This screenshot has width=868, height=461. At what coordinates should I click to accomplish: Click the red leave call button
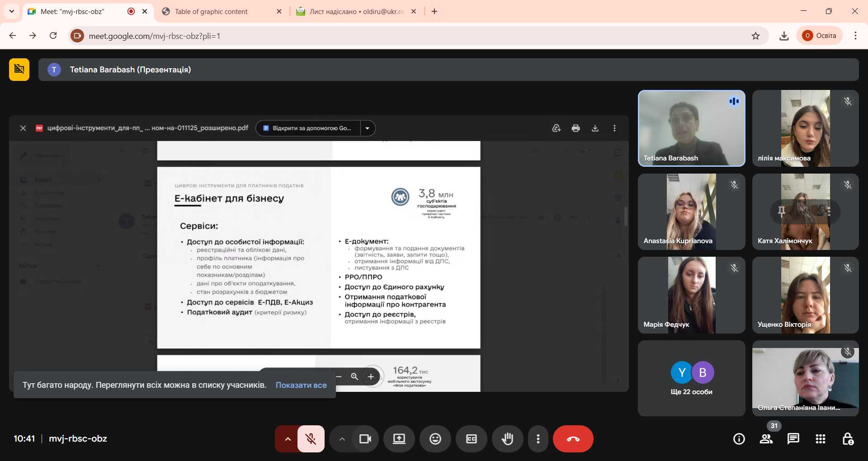click(x=573, y=439)
